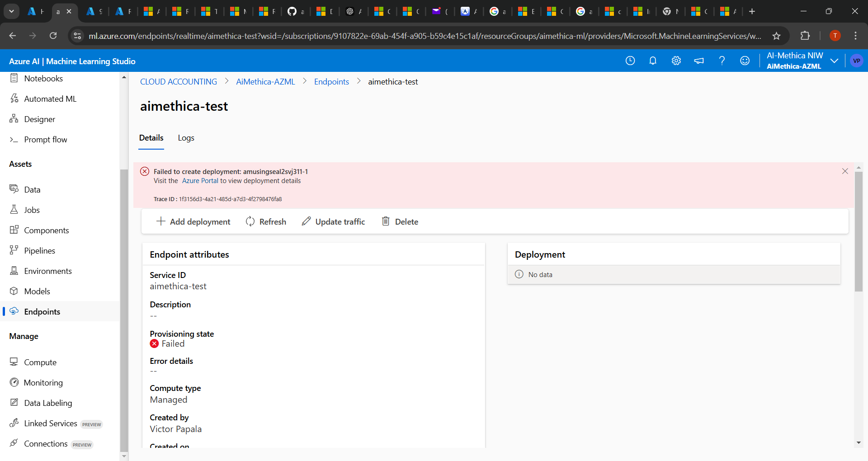
Task: Close the current browser tab
Action: click(69, 11)
